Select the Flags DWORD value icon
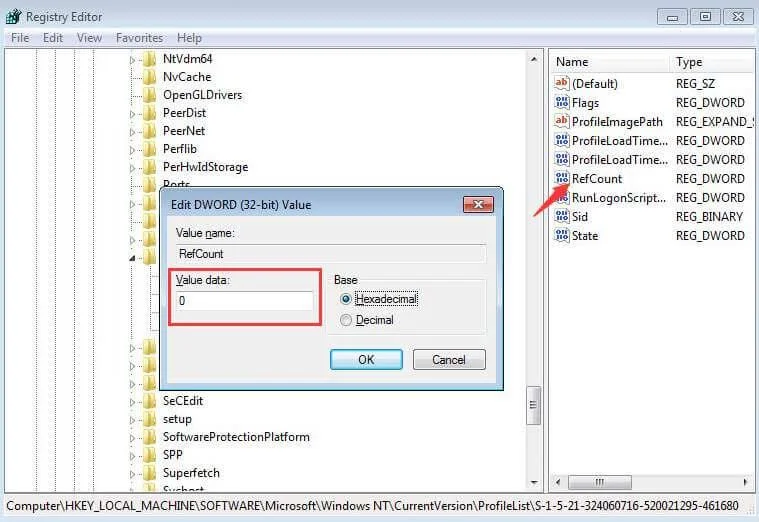 [562, 102]
